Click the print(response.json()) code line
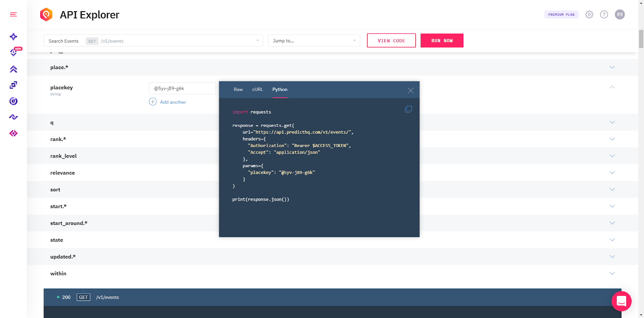 [261, 200]
